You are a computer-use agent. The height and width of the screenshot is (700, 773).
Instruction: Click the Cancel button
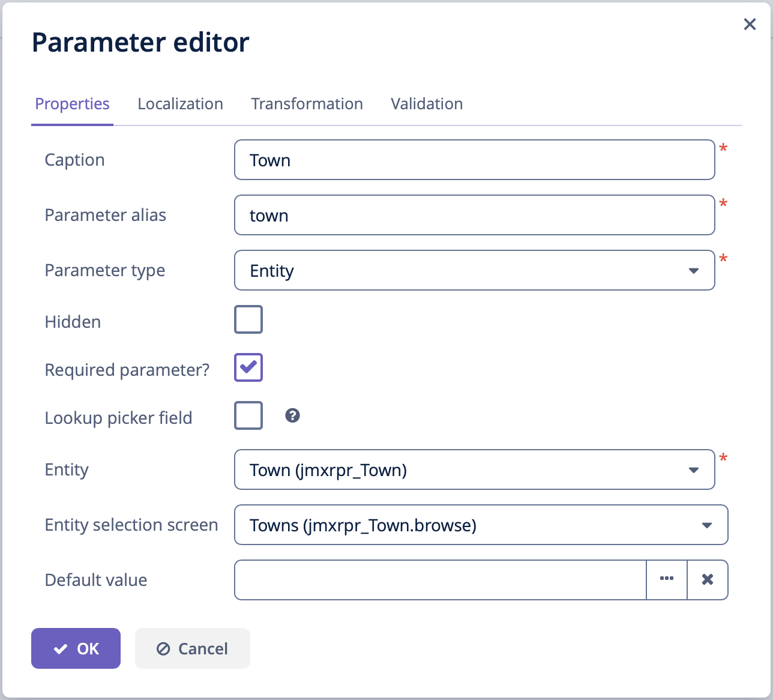click(x=193, y=648)
